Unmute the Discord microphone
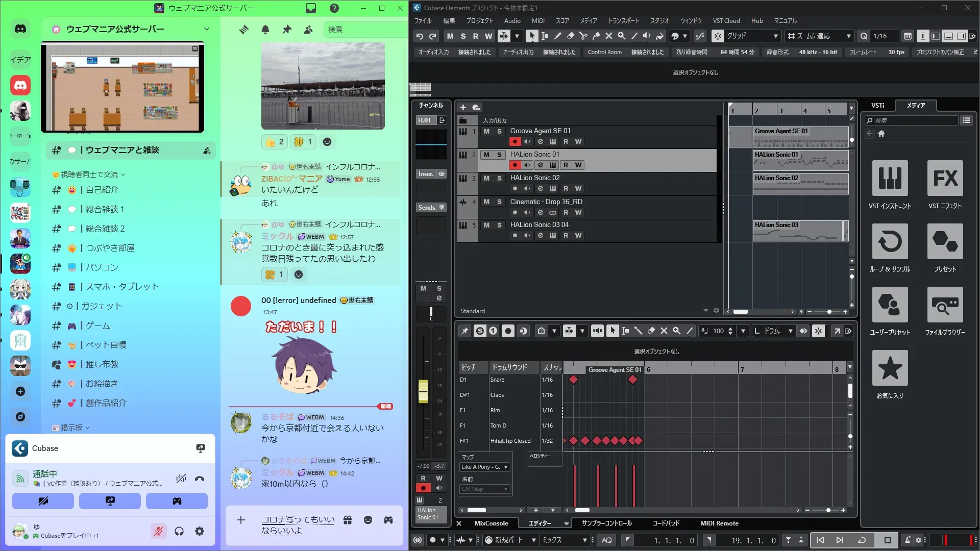Screen dimensions: 980x551 [x=159, y=531]
